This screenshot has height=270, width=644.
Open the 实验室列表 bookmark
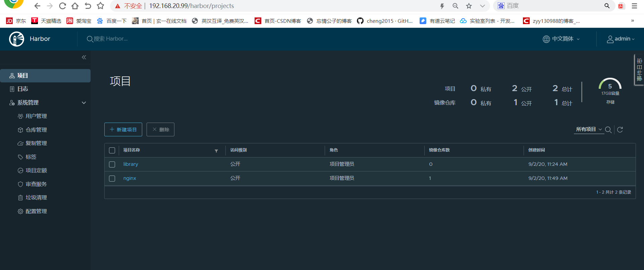(x=487, y=21)
